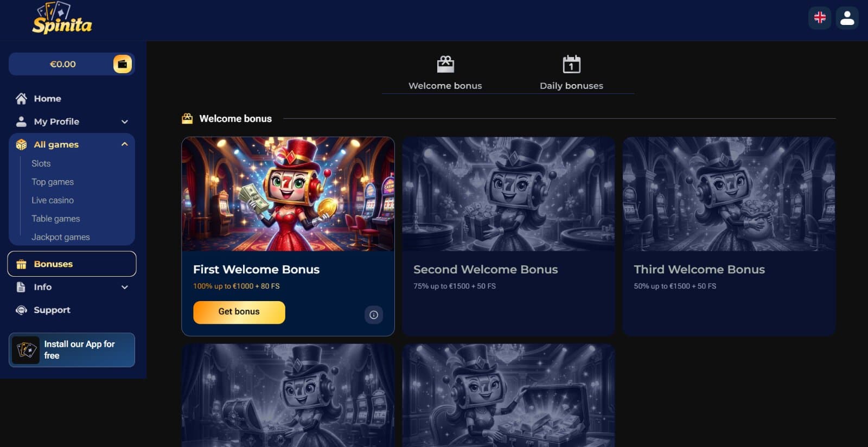Expand the Info menu chevron
The height and width of the screenshot is (447, 868).
point(125,287)
